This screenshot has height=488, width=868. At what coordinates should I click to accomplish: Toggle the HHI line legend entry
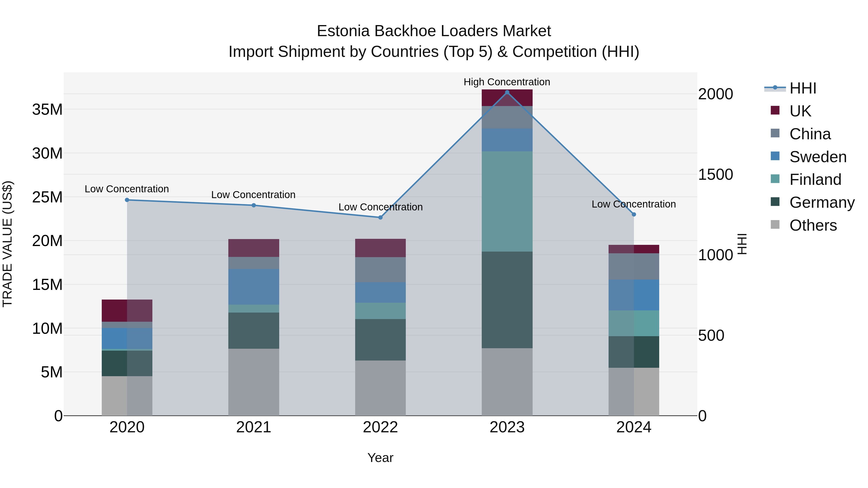click(790, 88)
